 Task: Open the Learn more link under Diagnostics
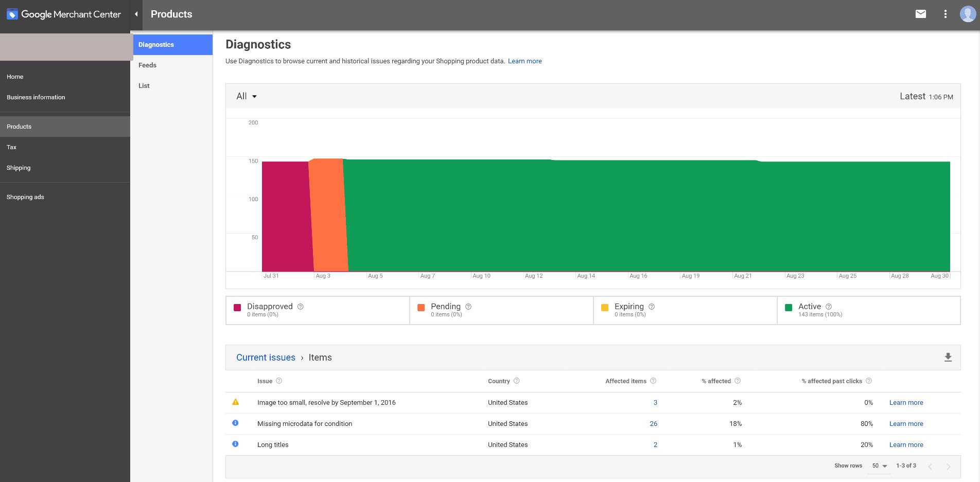click(x=524, y=61)
